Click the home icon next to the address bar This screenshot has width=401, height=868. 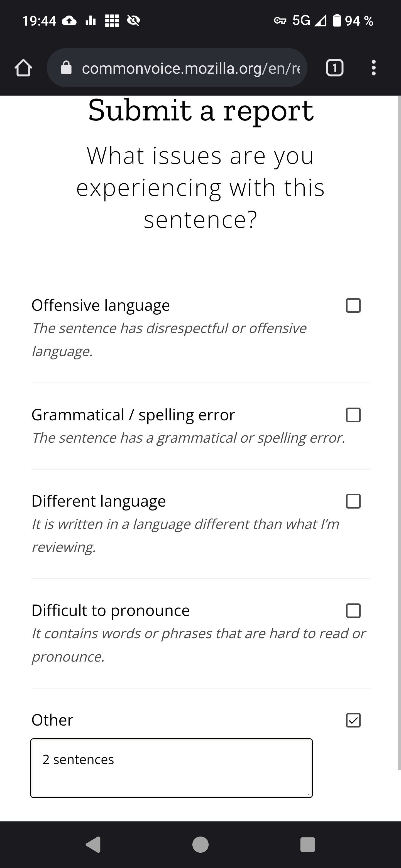pyautogui.click(x=23, y=68)
